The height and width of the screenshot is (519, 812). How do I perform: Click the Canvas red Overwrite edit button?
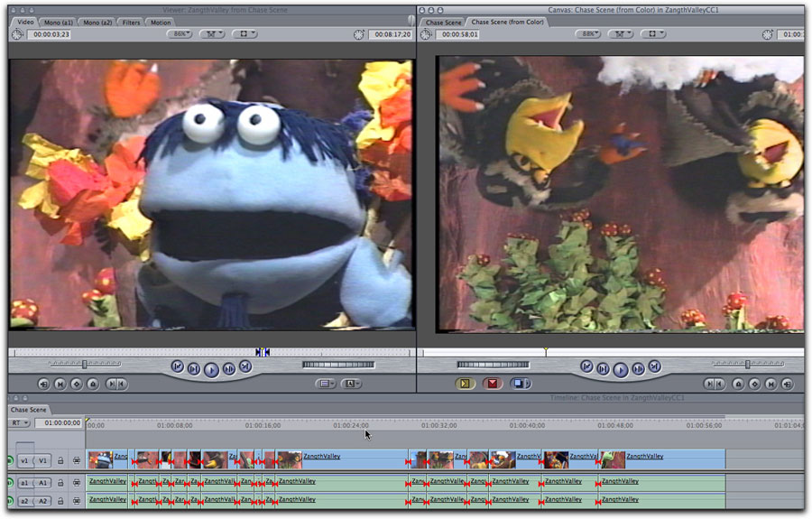point(493,384)
